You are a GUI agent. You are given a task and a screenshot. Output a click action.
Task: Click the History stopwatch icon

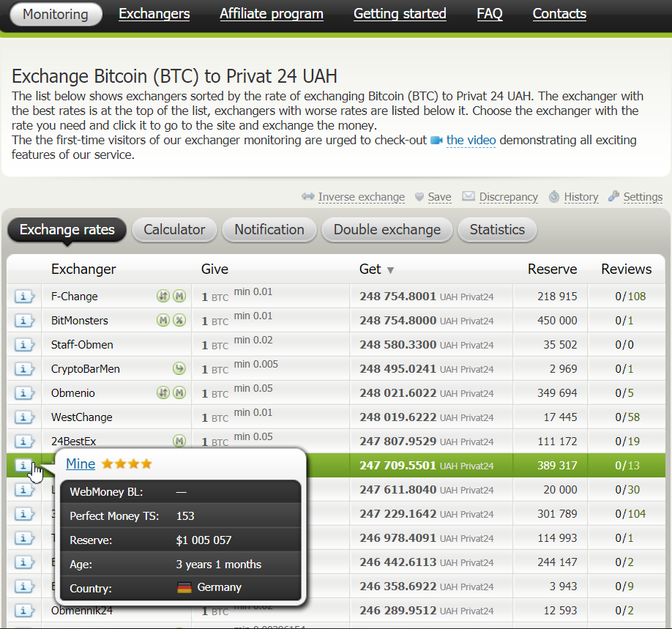[x=554, y=196]
